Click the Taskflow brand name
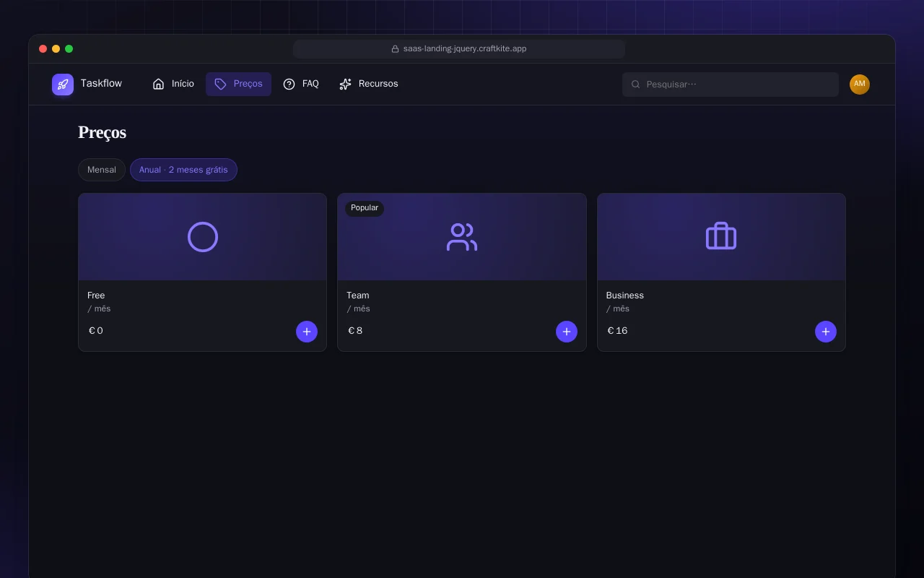924x578 pixels. click(101, 83)
